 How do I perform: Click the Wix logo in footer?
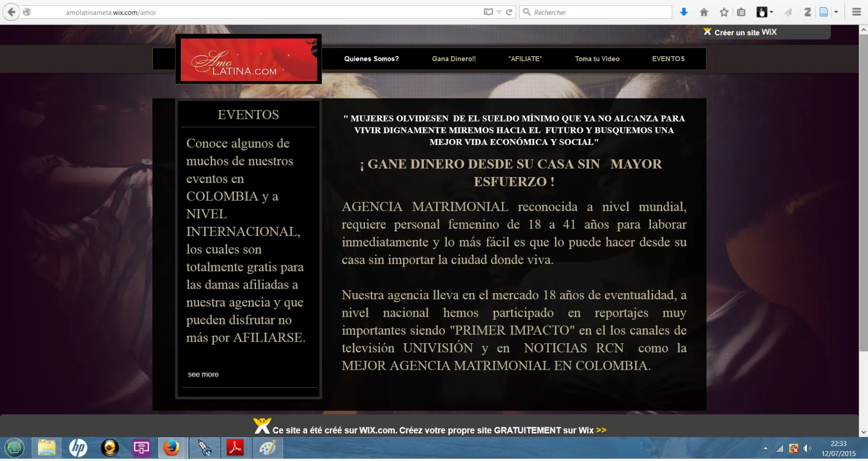pyautogui.click(x=262, y=426)
